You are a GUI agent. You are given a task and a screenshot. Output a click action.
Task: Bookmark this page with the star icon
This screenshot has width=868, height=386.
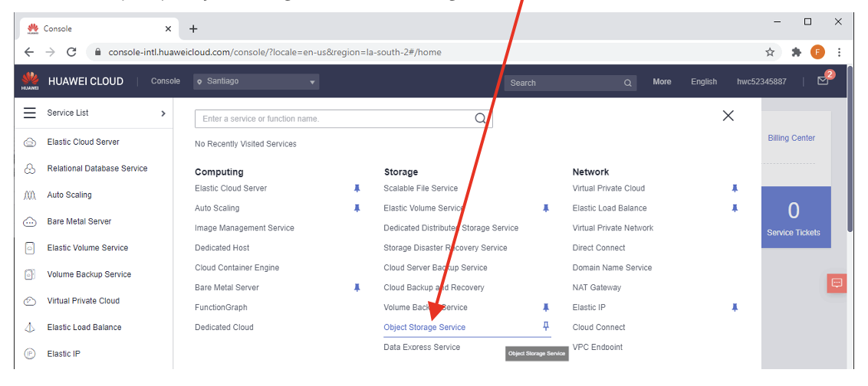pos(770,52)
